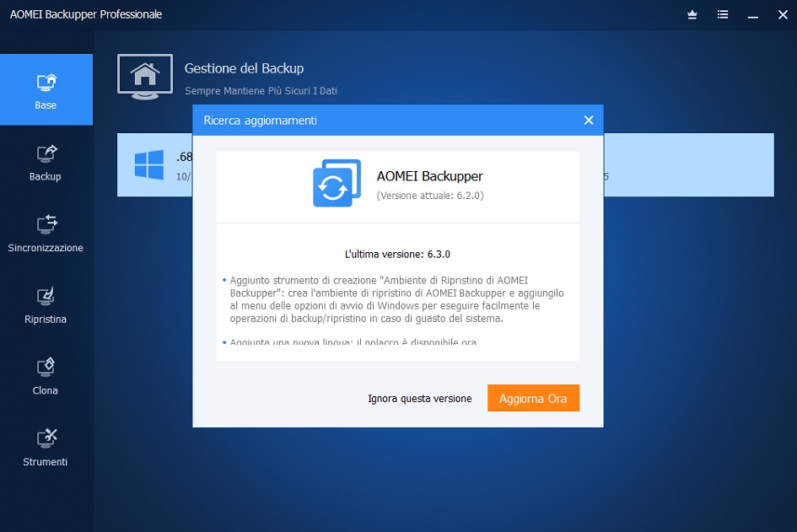Viewport: 797px width, 532px height.
Task: Click the Windows logo on the backup item
Action: pos(149,164)
